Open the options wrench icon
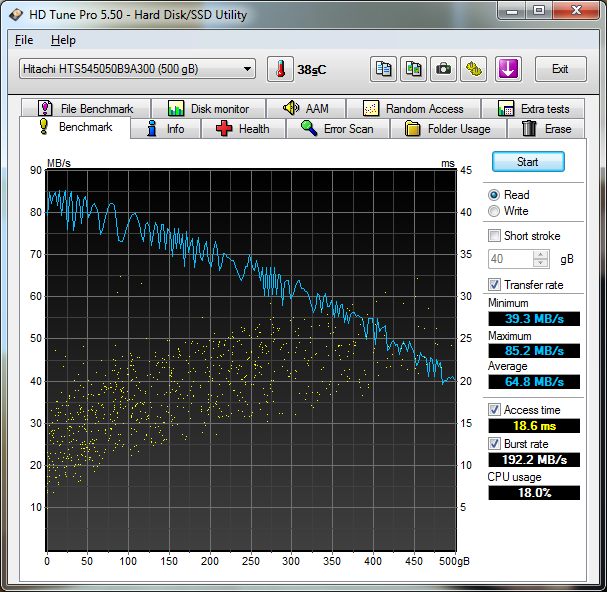 pos(473,69)
